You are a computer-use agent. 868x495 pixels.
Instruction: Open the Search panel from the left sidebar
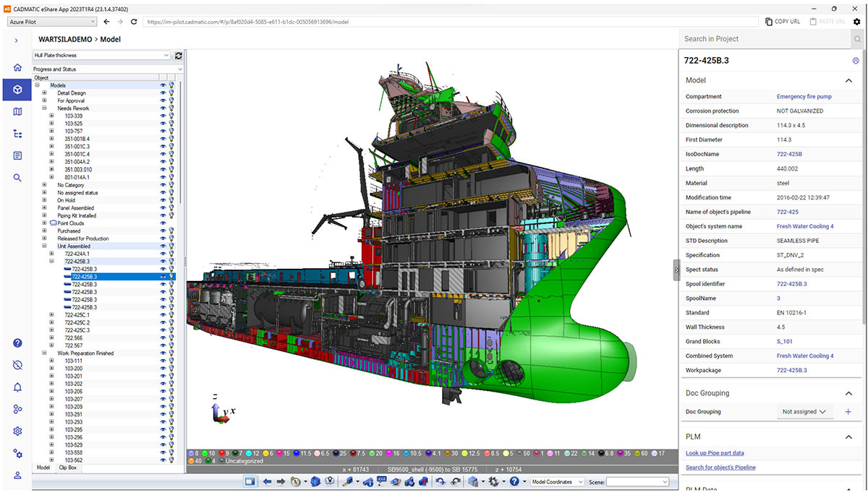point(17,177)
